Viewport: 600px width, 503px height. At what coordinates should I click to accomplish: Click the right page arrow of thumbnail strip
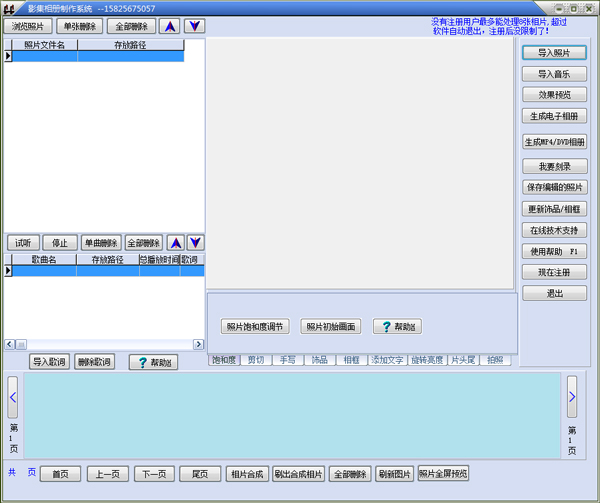pos(572,397)
